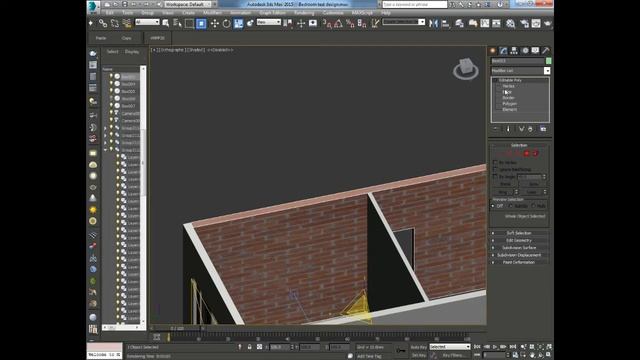Open the Schematic View

click(496, 24)
